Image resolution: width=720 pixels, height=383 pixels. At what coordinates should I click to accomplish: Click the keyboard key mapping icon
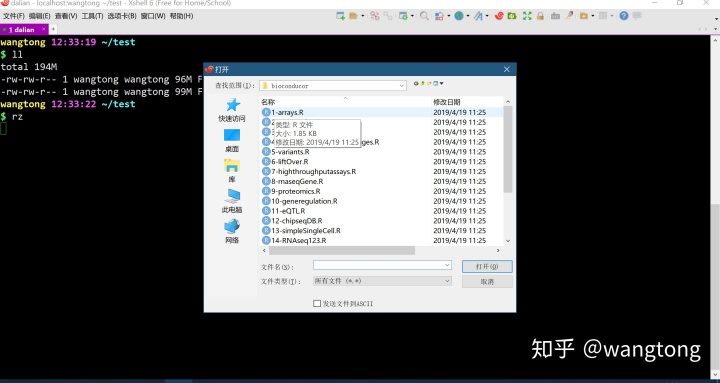[x=555, y=16]
